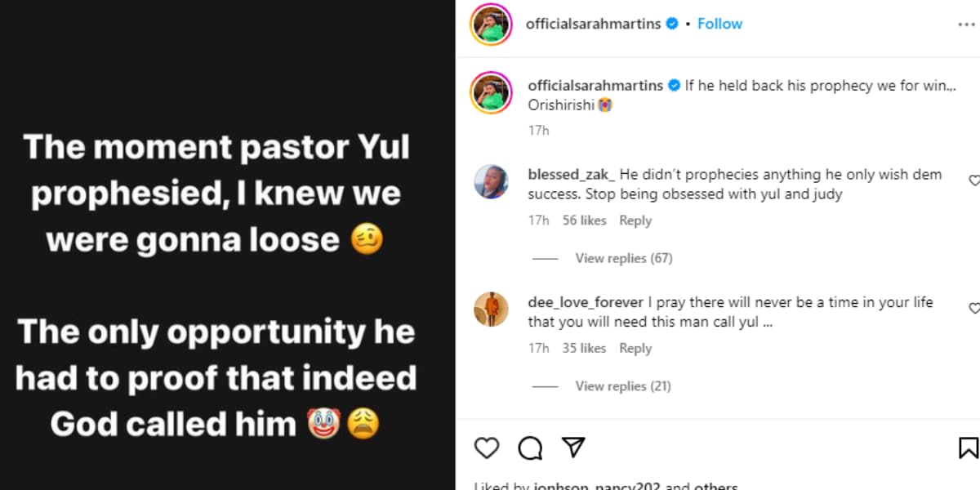The width and height of the screenshot is (980, 490).
Task: Open the caption author's profile picture
Action: [491, 93]
